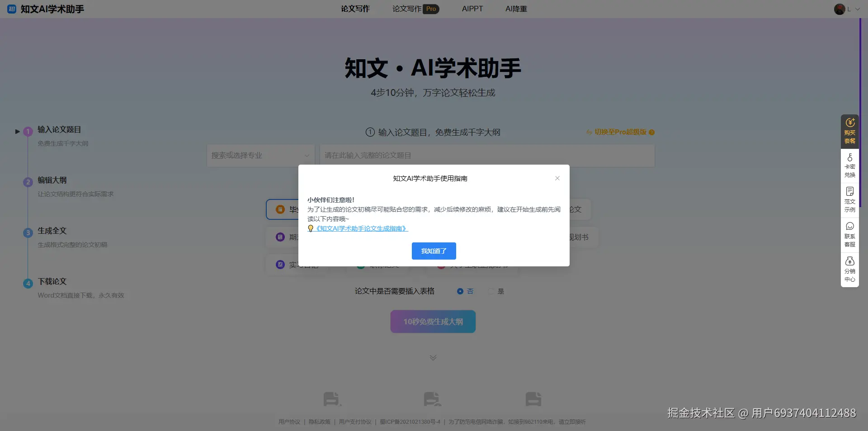Select the purple 期刊 paper type icon

[279, 237]
